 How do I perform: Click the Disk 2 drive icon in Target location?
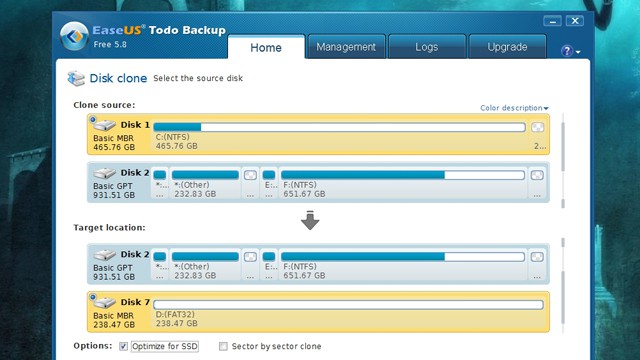(104, 255)
